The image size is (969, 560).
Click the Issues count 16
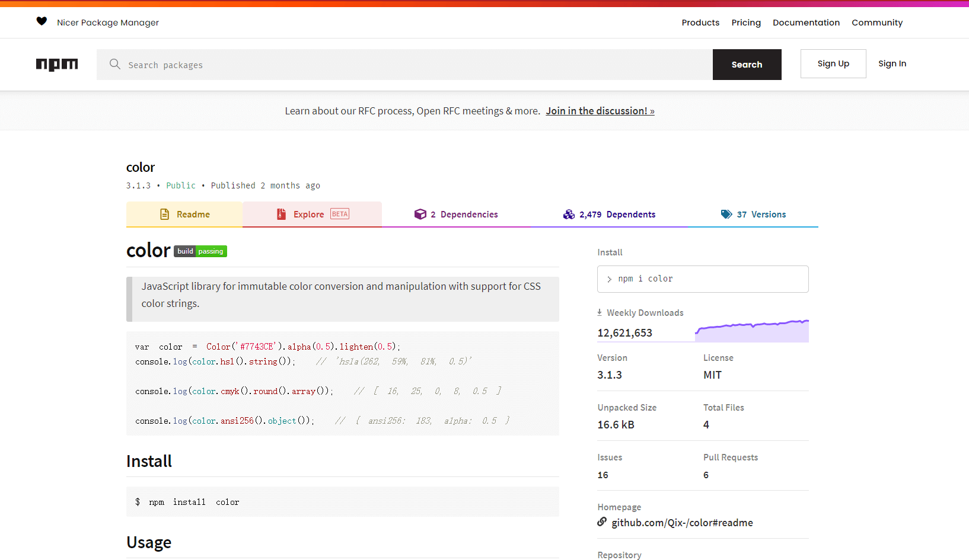point(603,475)
